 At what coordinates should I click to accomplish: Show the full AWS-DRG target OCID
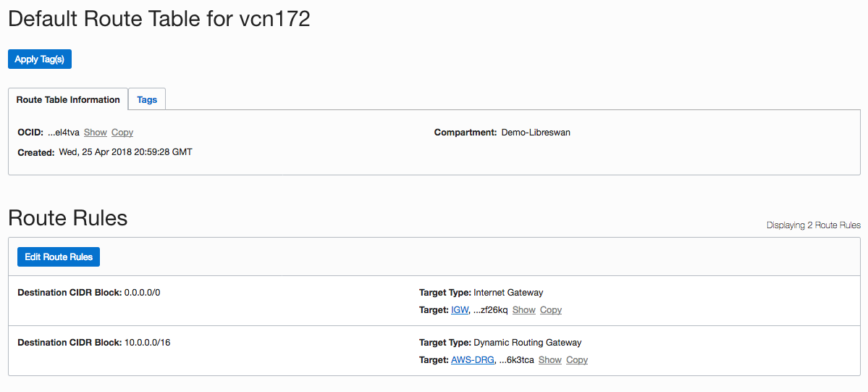pyautogui.click(x=550, y=360)
